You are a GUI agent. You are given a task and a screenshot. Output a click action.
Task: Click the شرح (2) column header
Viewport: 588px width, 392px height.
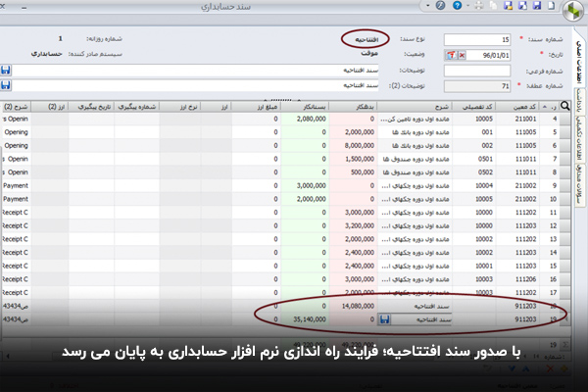(16, 107)
